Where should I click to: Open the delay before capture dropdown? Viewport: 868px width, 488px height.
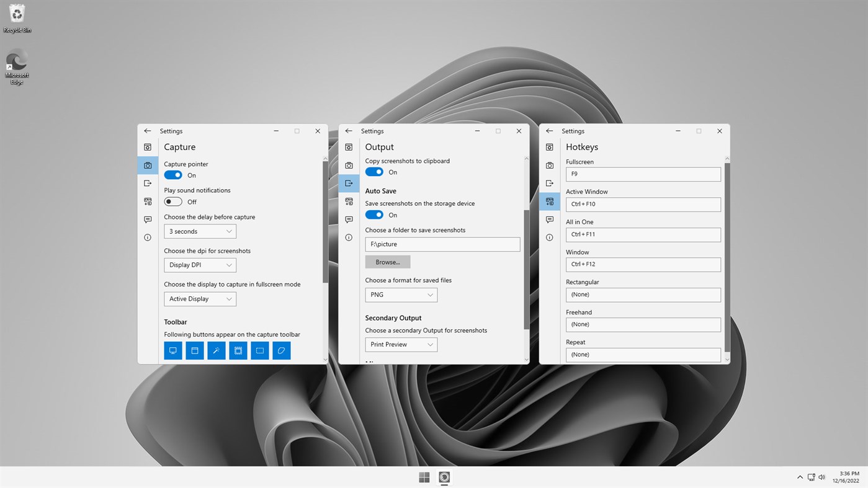coord(200,231)
